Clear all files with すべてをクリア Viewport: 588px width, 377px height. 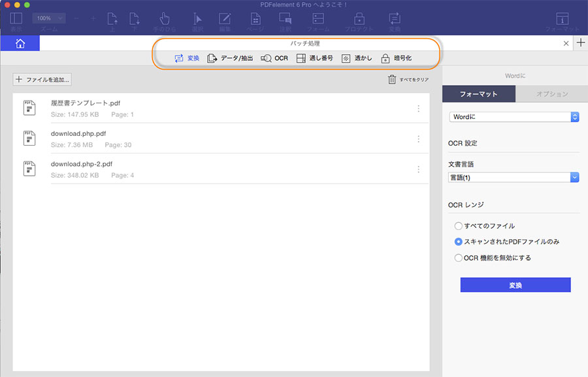point(408,80)
